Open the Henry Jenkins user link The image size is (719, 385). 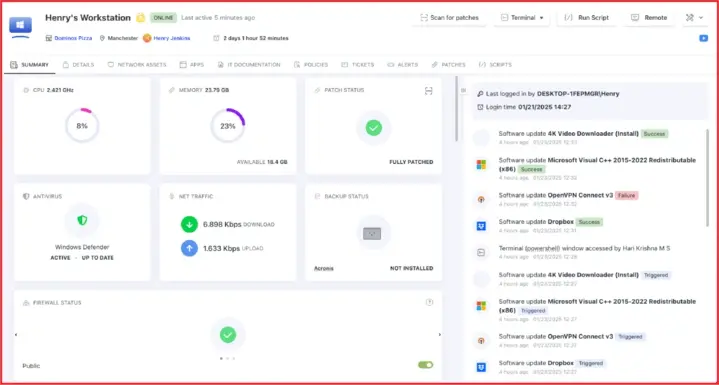click(x=171, y=38)
